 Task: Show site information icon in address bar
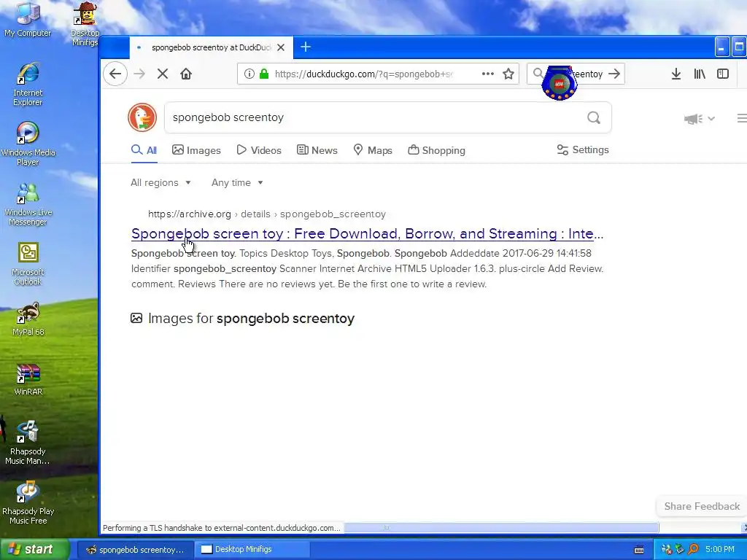pyautogui.click(x=249, y=74)
